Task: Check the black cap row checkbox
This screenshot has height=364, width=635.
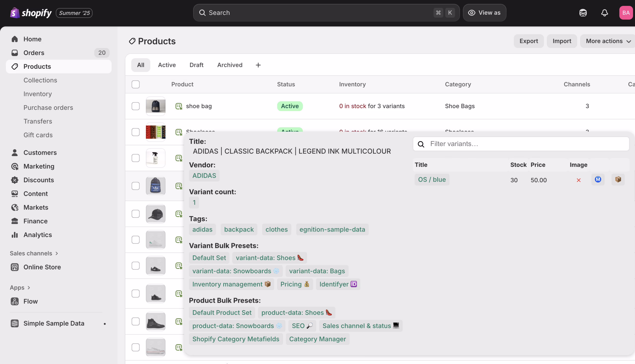Action: [x=135, y=214]
